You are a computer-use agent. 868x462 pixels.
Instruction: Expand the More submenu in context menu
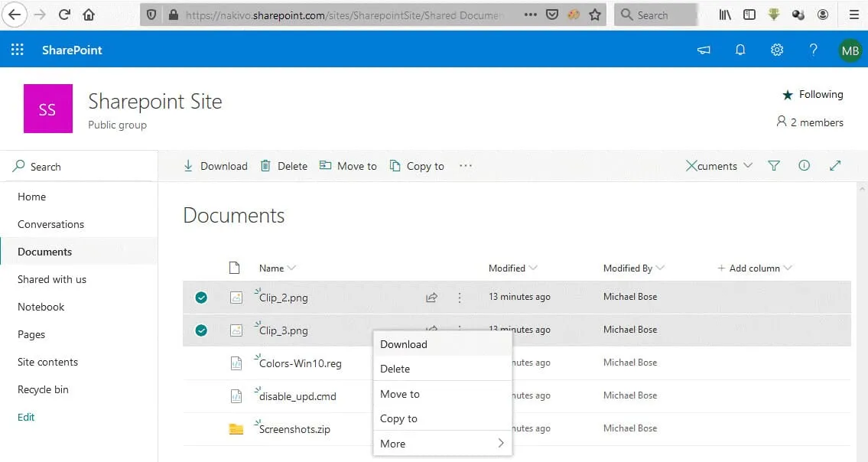pos(442,444)
